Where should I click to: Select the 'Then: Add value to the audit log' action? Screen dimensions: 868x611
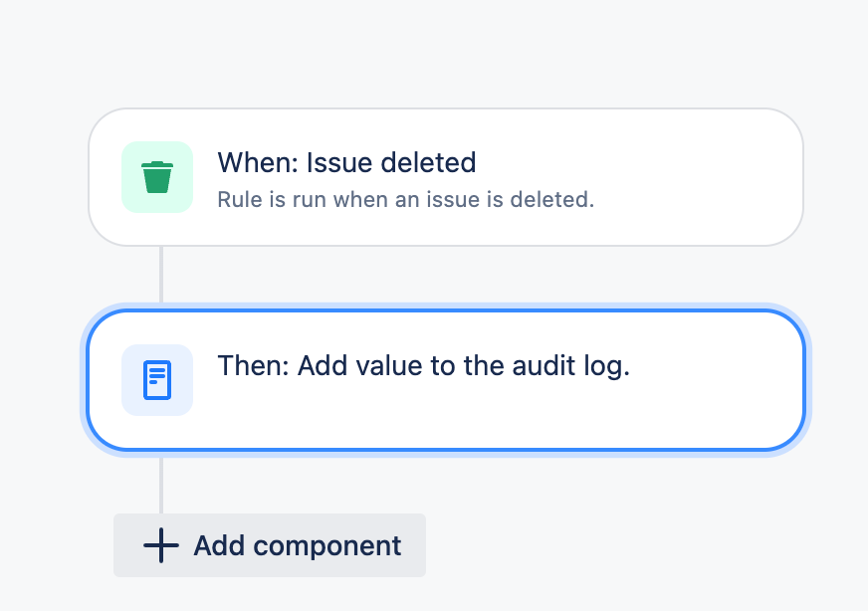click(446, 379)
